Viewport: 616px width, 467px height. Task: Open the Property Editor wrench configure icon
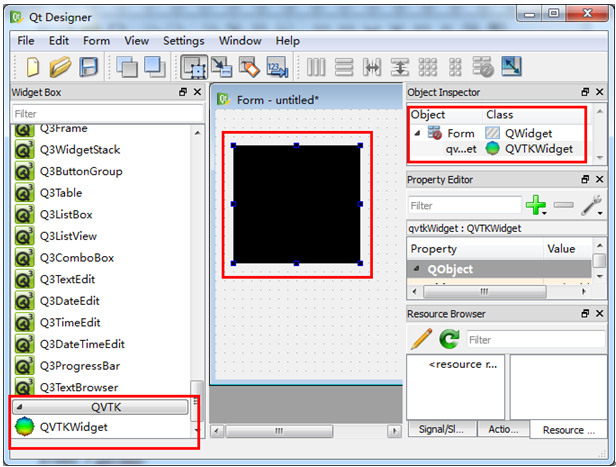[x=591, y=205]
